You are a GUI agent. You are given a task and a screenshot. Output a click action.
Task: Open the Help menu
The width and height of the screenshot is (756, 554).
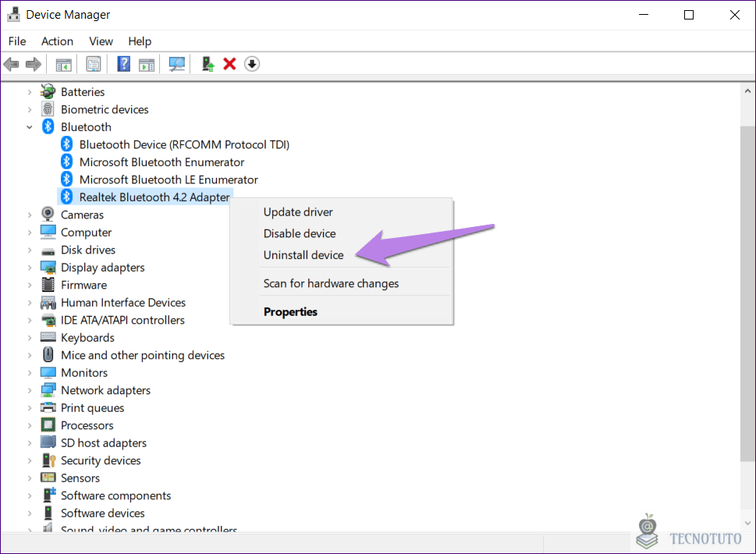(x=140, y=41)
